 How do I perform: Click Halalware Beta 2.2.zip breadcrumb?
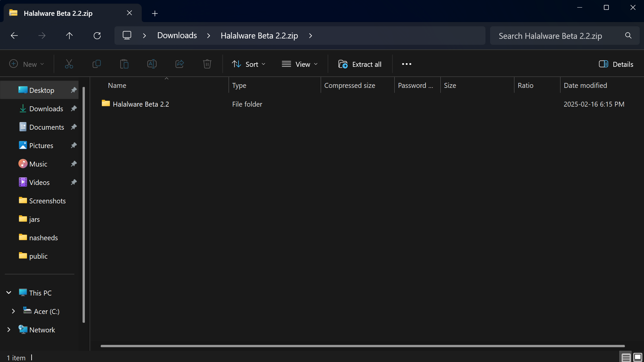pos(259,36)
